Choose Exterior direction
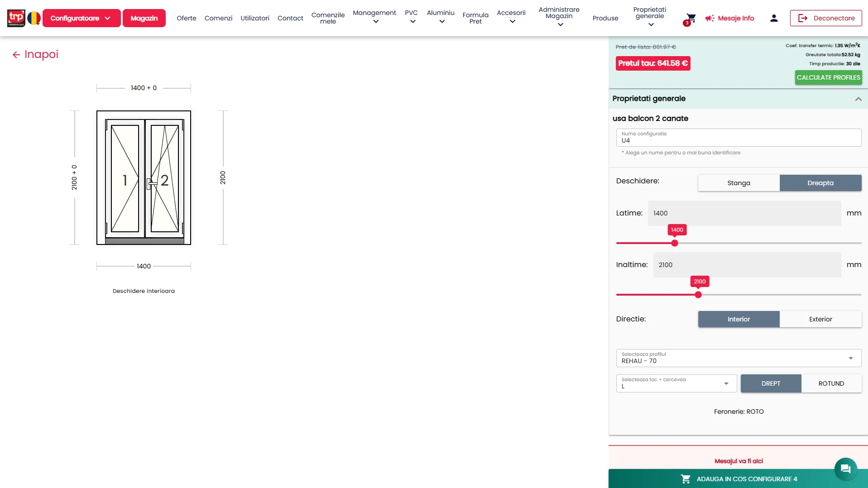 click(x=820, y=319)
